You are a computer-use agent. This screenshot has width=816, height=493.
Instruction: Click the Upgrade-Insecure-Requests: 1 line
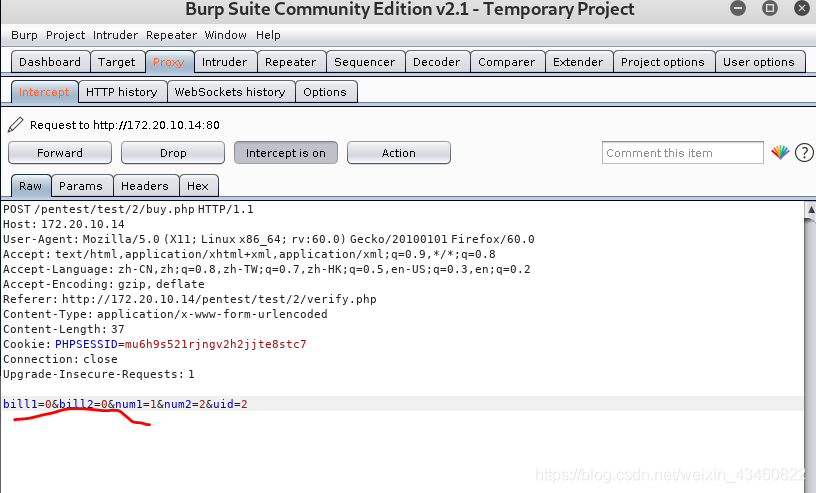(98, 374)
